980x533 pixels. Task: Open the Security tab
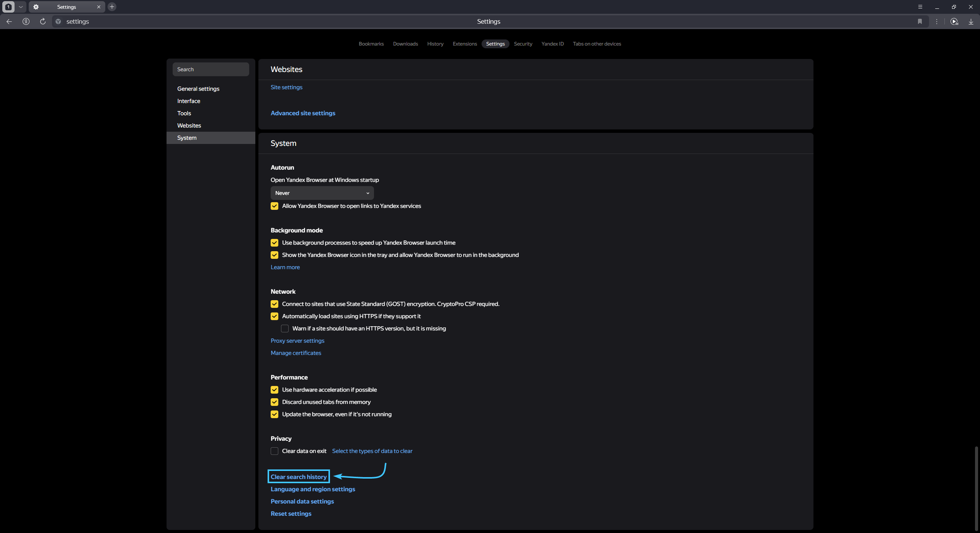click(523, 44)
